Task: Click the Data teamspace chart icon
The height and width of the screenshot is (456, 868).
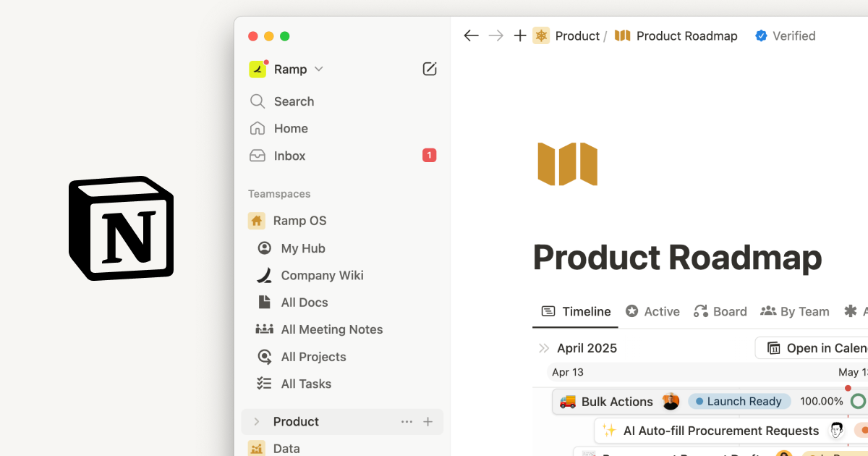Action: click(x=257, y=448)
